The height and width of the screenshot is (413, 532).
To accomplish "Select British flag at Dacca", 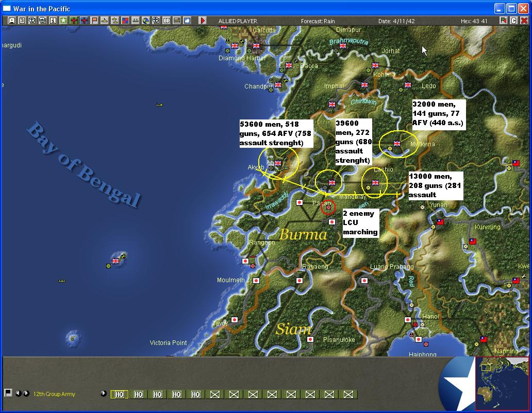I will (289, 65).
